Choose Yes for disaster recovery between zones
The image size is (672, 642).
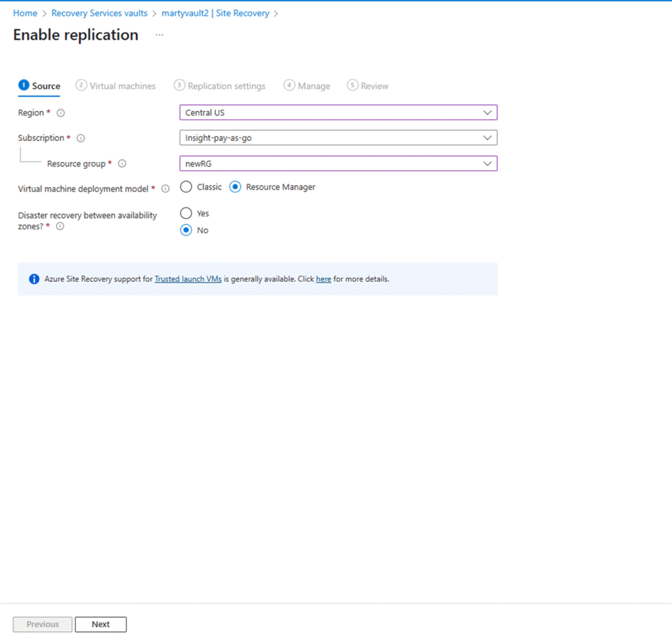(x=186, y=213)
